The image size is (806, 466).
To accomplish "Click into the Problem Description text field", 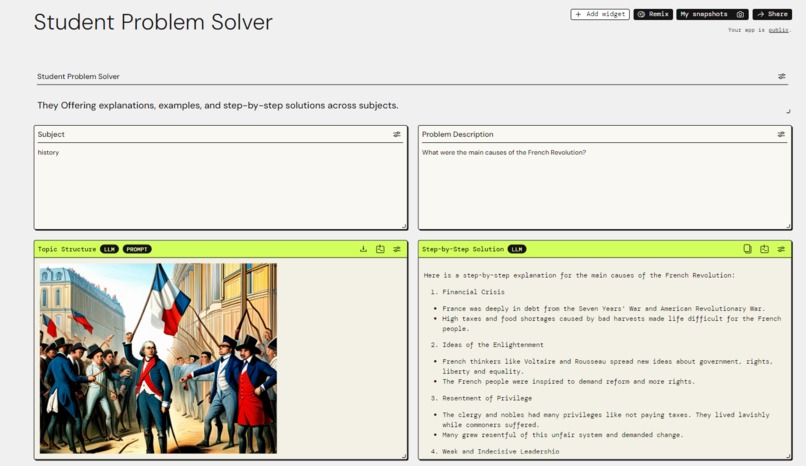I will tap(604, 186).
